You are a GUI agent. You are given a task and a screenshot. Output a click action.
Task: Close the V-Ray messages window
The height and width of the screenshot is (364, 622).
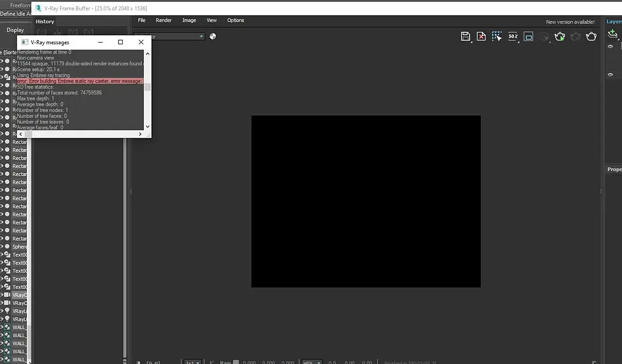click(x=141, y=42)
